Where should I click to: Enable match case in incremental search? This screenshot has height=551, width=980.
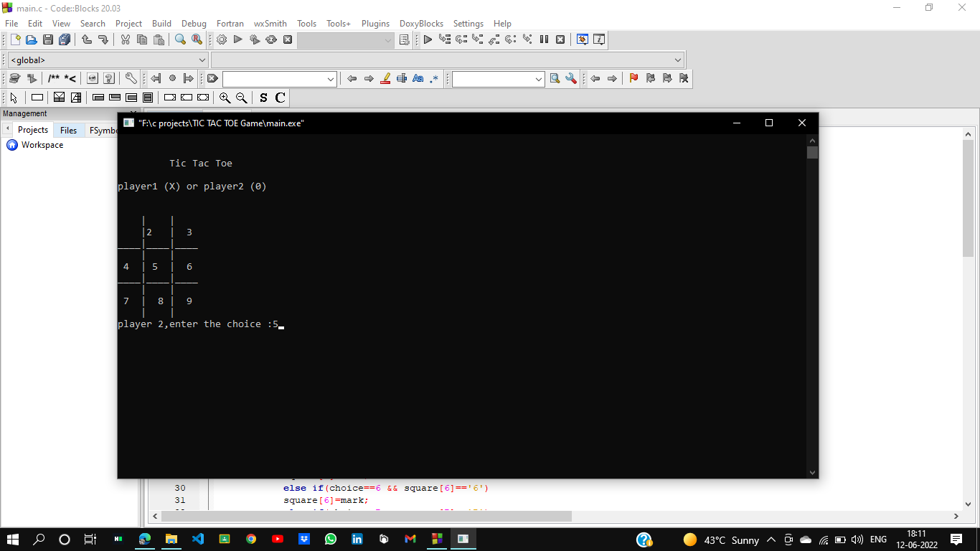click(x=418, y=78)
